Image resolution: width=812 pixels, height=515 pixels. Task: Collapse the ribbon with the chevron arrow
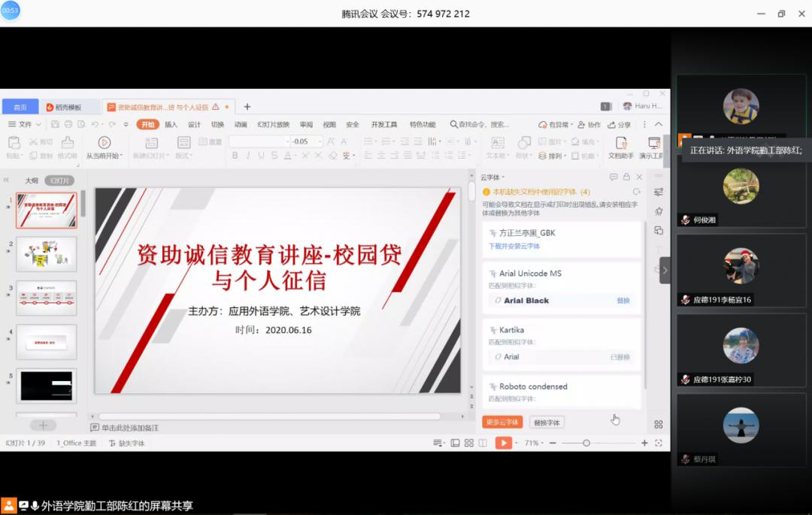(x=659, y=125)
